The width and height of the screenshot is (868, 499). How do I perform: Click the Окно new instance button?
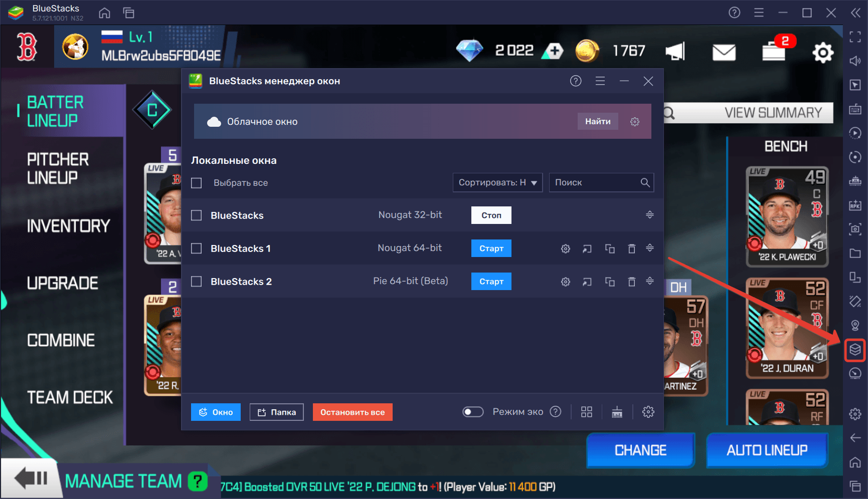coord(216,412)
